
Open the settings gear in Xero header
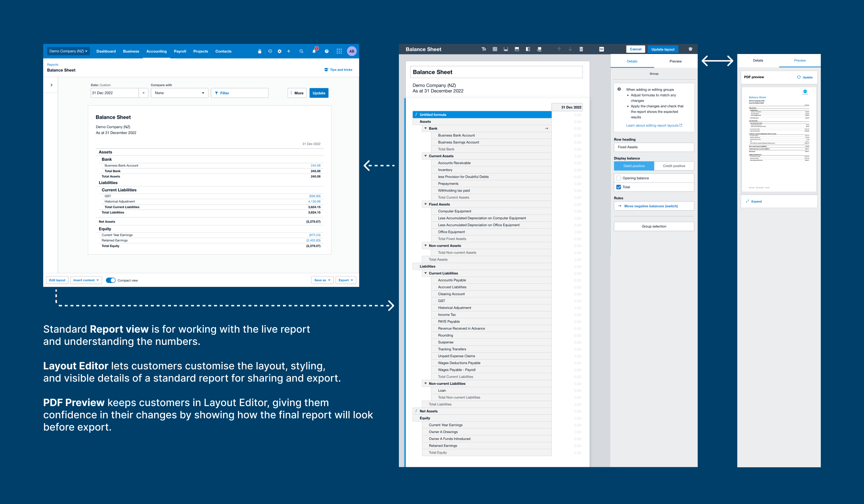(279, 51)
